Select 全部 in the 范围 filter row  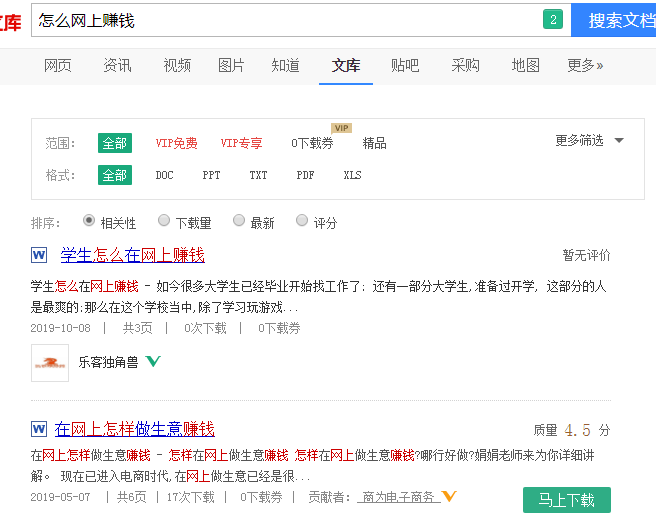[115, 143]
